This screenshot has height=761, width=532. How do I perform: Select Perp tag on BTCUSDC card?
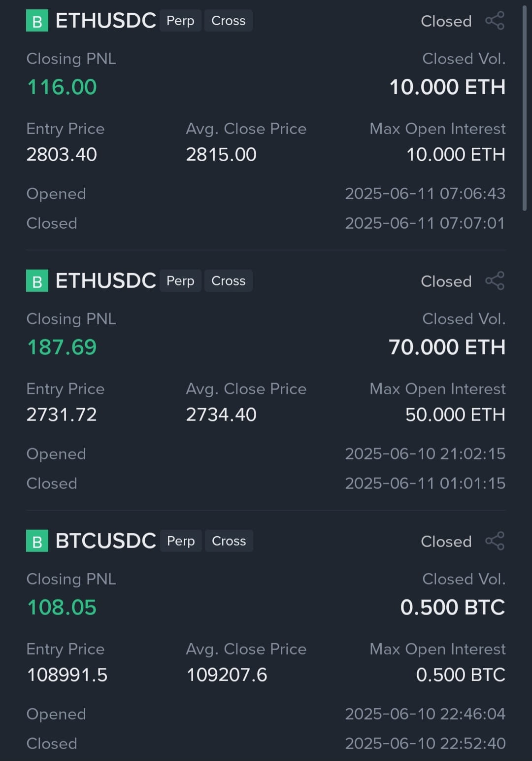tap(181, 541)
